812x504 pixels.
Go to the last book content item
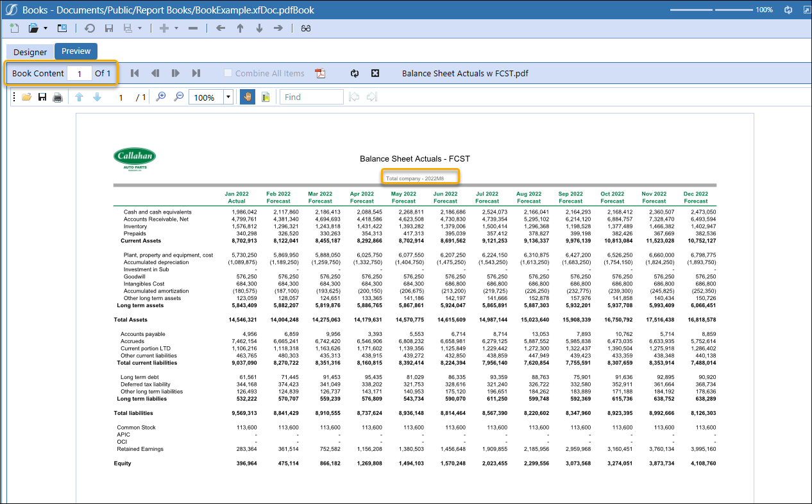point(196,73)
